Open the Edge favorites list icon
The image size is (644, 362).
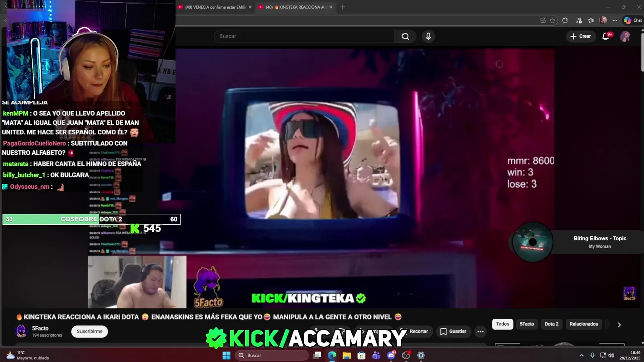[x=591, y=20]
